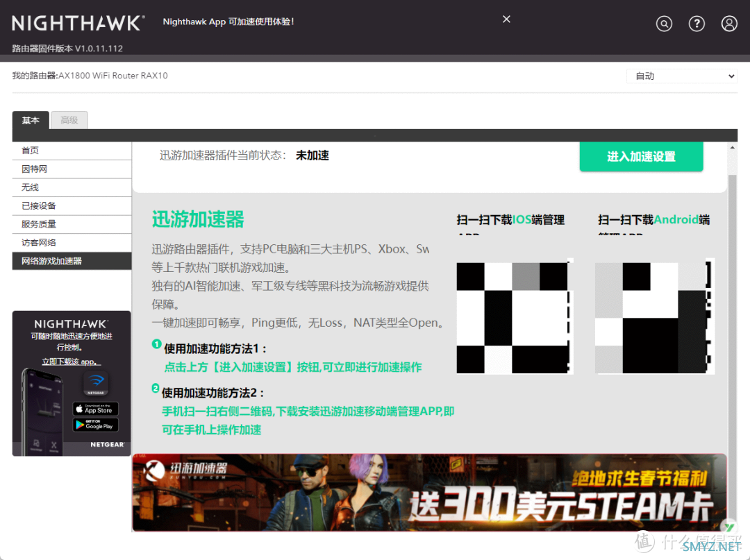The width and height of the screenshot is (750, 560).
Task: Open 首页 in the sidebar
Action: (72, 151)
